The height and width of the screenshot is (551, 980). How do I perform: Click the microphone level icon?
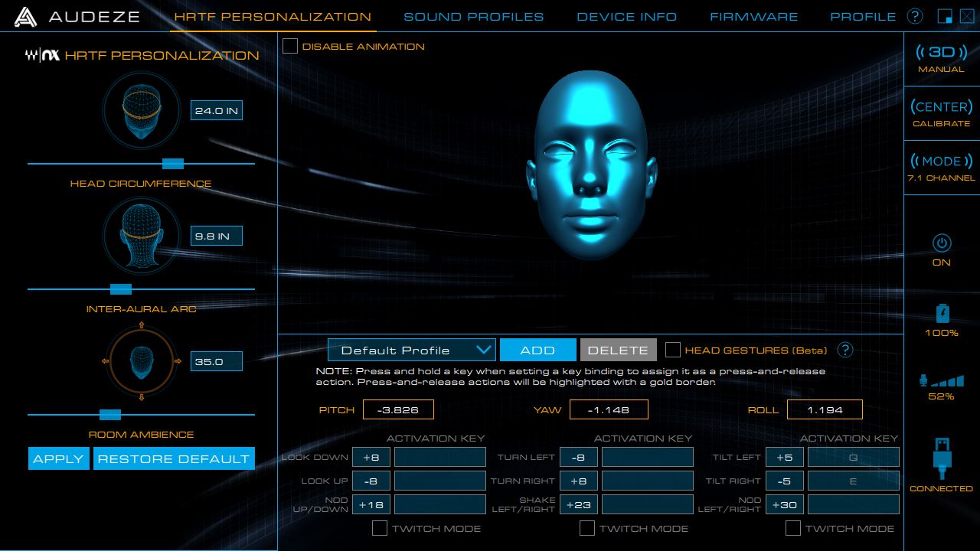point(941,380)
